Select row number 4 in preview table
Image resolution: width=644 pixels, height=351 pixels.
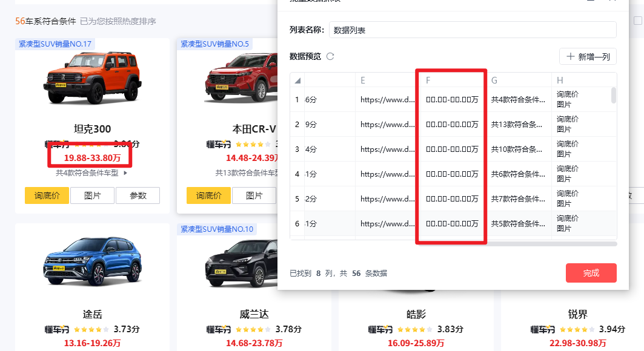pyautogui.click(x=297, y=174)
